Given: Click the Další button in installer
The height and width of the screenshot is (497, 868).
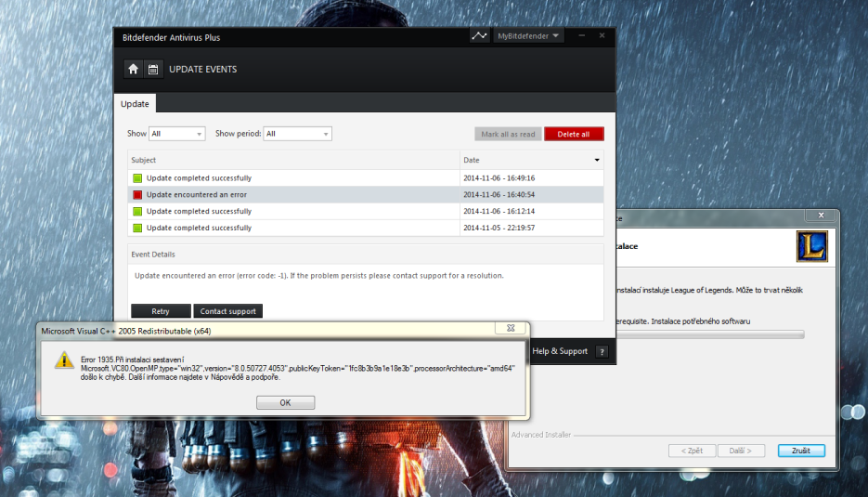Looking at the screenshot, I should click(741, 451).
